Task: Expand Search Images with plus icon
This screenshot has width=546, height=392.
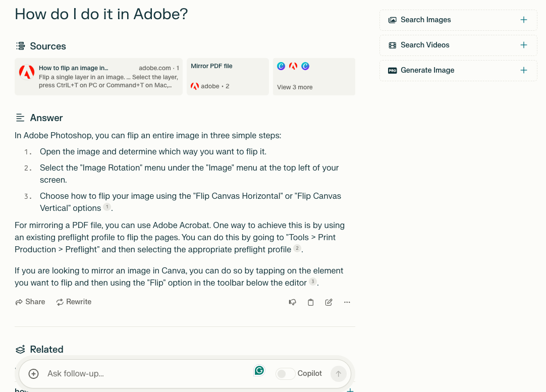Action: 524,20
